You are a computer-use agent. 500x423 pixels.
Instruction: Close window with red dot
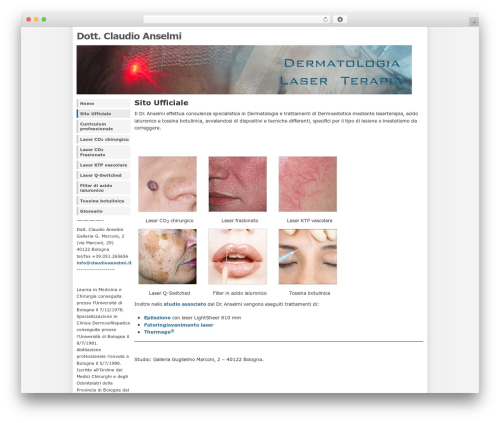click(29, 20)
